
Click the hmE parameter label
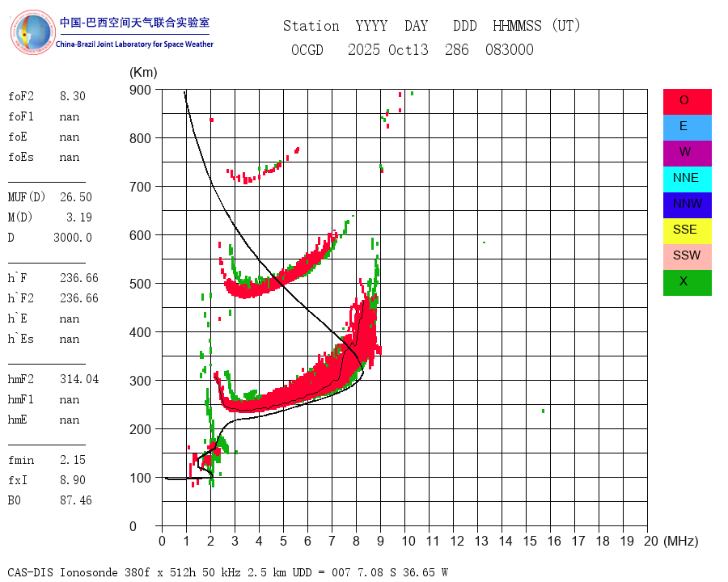tap(18, 419)
